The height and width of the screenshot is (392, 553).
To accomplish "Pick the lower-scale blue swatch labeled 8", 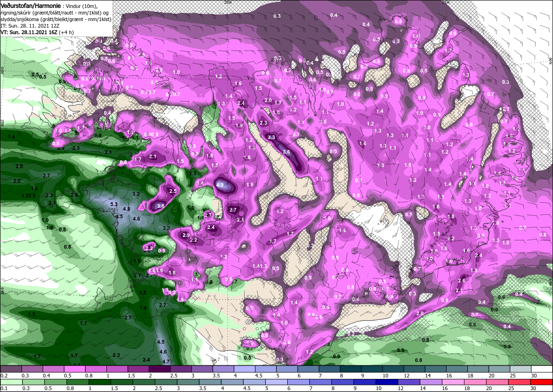I will (x=343, y=382).
